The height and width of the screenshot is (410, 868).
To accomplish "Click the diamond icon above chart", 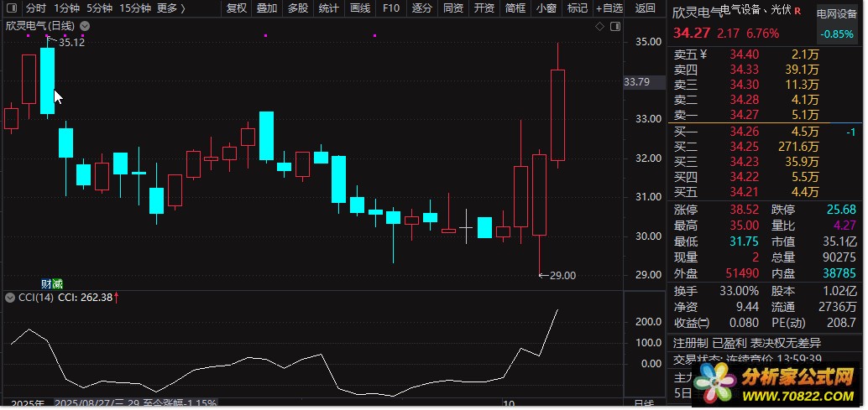I will click(599, 26).
